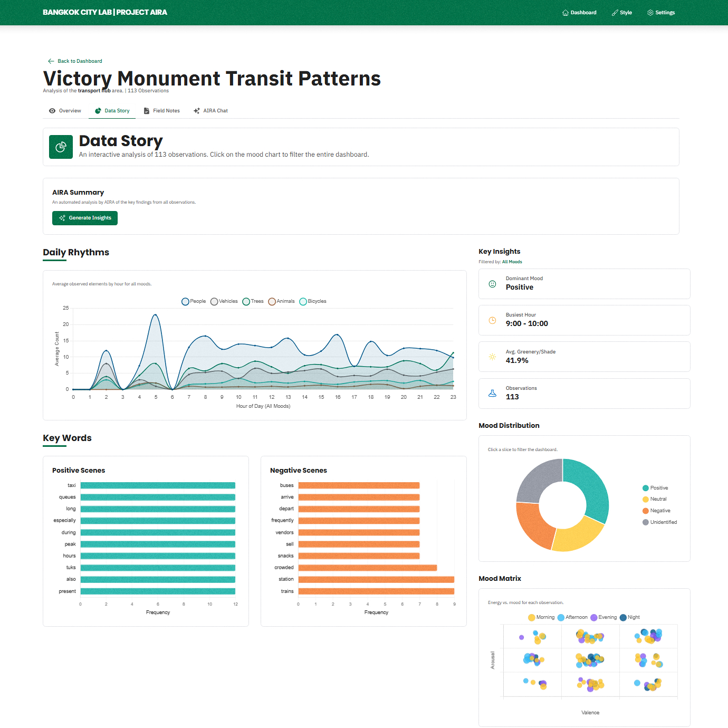
Task: Click the smiley icon in Dominant Mood card
Action: [x=492, y=284]
